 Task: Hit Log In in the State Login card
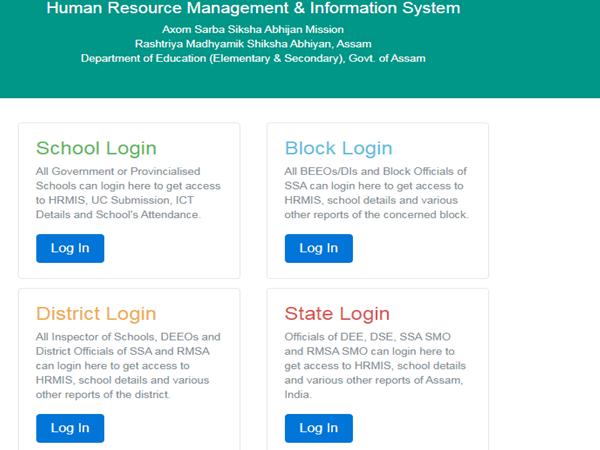click(x=318, y=428)
